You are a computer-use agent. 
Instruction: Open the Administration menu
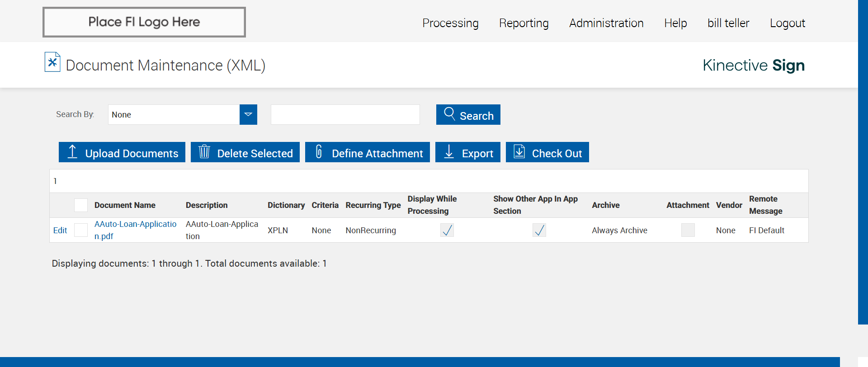(606, 23)
